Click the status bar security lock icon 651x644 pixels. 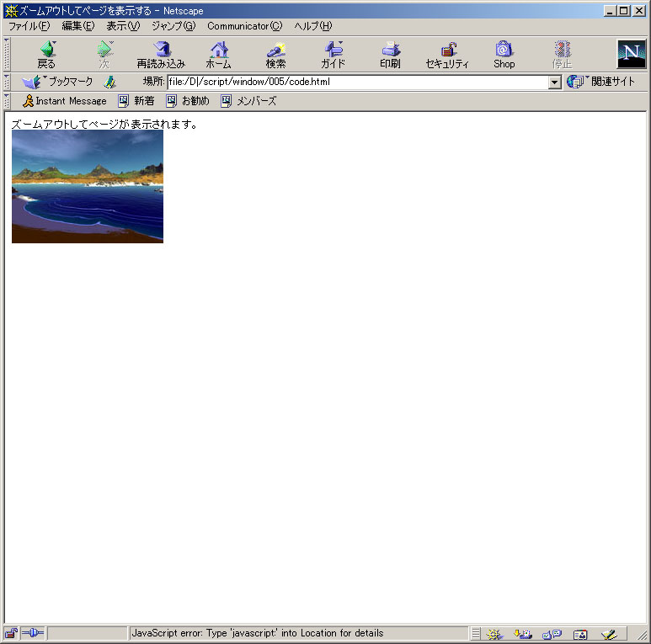click(x=11, y=633)
